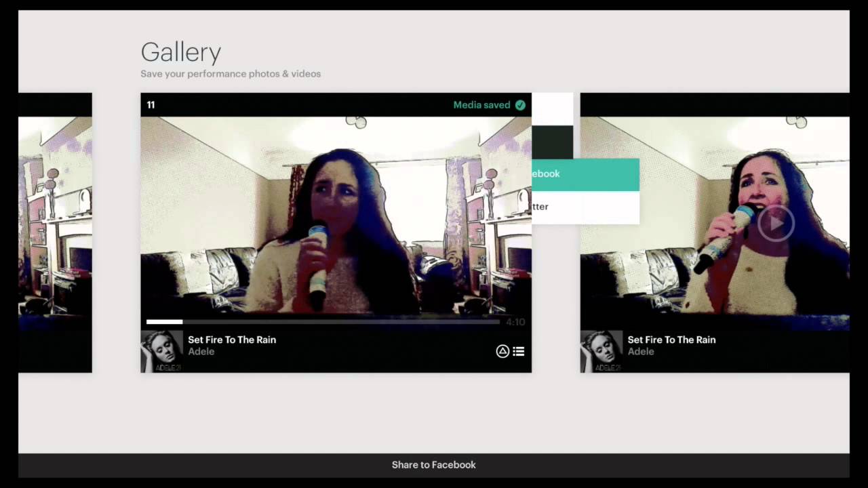Open Adele album art in center card
Screen dimensions: 868x488
point(161,351)
